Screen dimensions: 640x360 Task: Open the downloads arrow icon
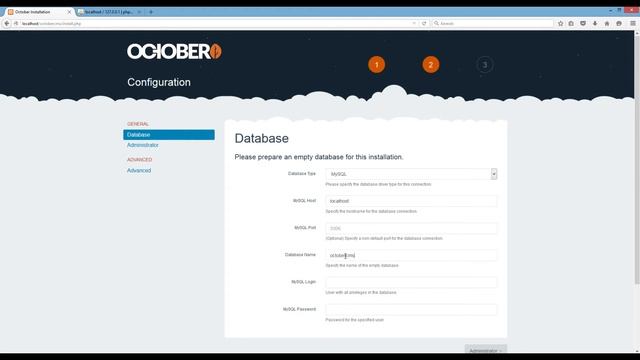click(595, 24)
